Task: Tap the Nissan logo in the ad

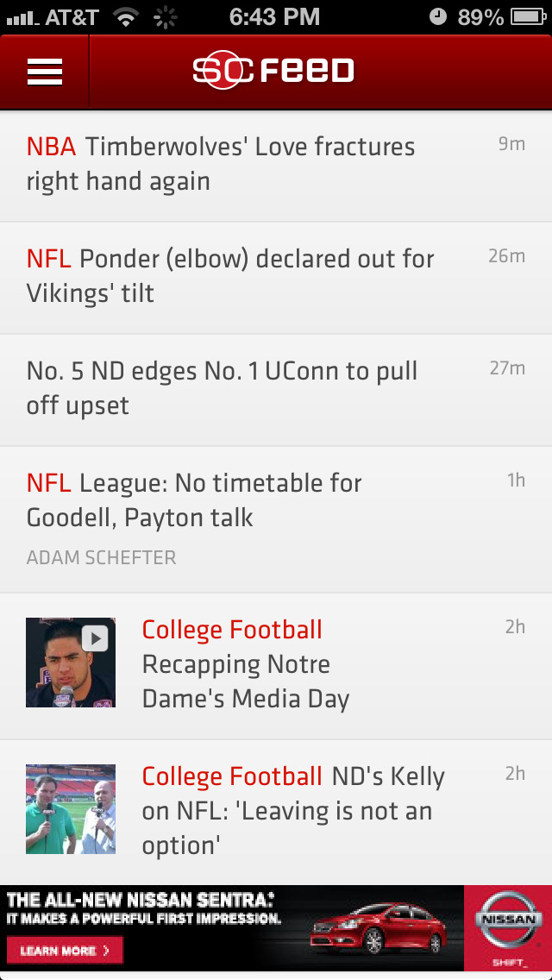Action: coord(508,920)
